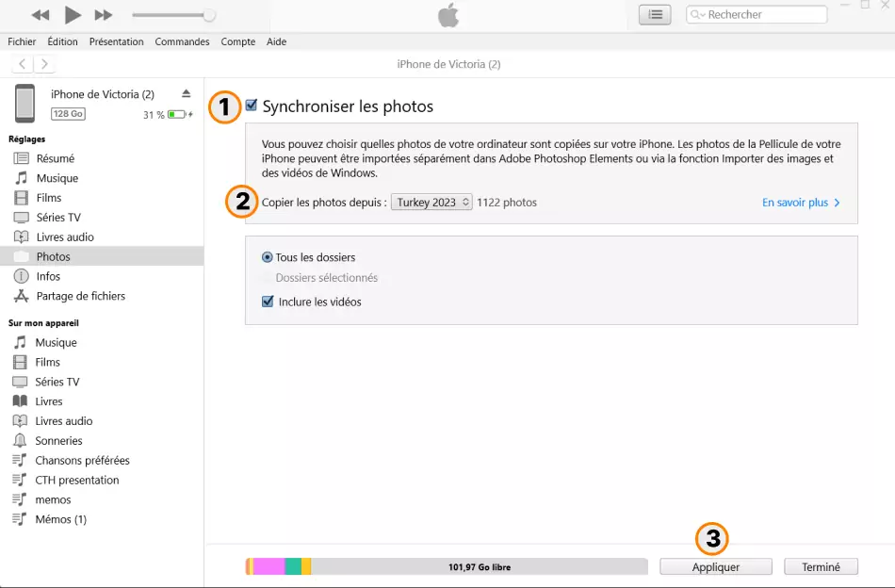Open memos playlist

click(x=53, y=499)
